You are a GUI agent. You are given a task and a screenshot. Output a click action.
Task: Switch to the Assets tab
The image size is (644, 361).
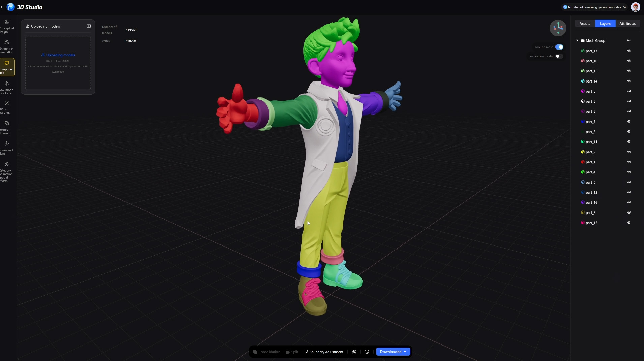tap(585, 24)
